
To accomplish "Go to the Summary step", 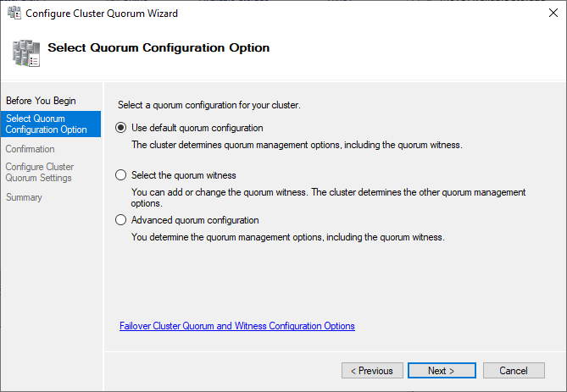I will 24,197.
